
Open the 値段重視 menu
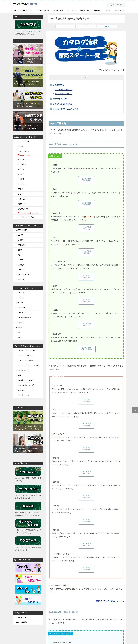[97, 11]
